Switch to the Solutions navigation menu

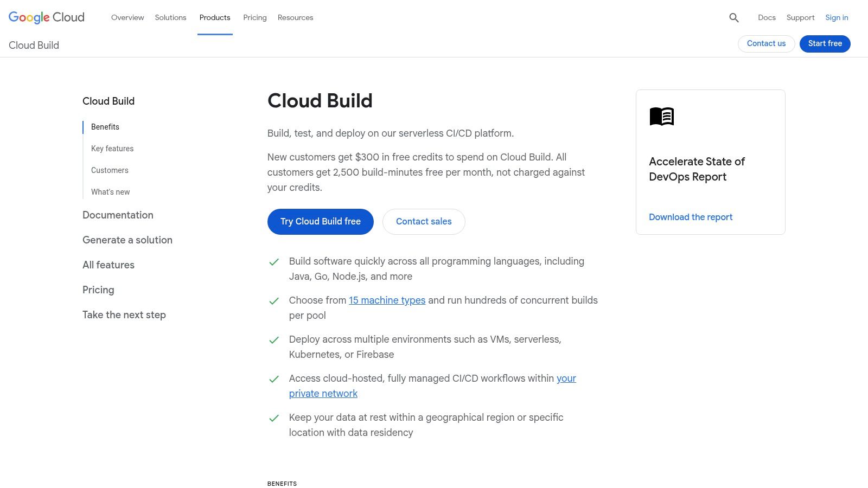(x=170, y=17)
